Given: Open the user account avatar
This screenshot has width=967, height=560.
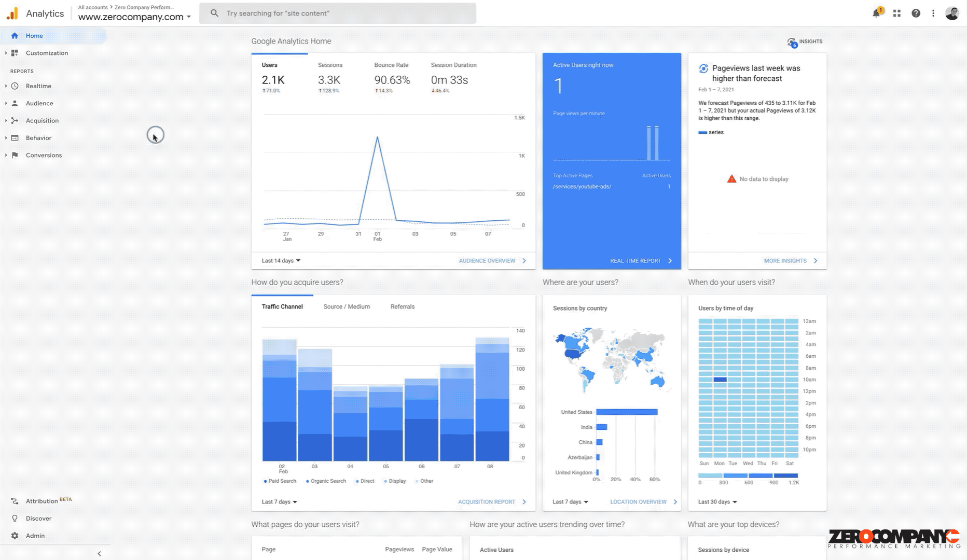Looking at the screenshot, I should 952,13.
